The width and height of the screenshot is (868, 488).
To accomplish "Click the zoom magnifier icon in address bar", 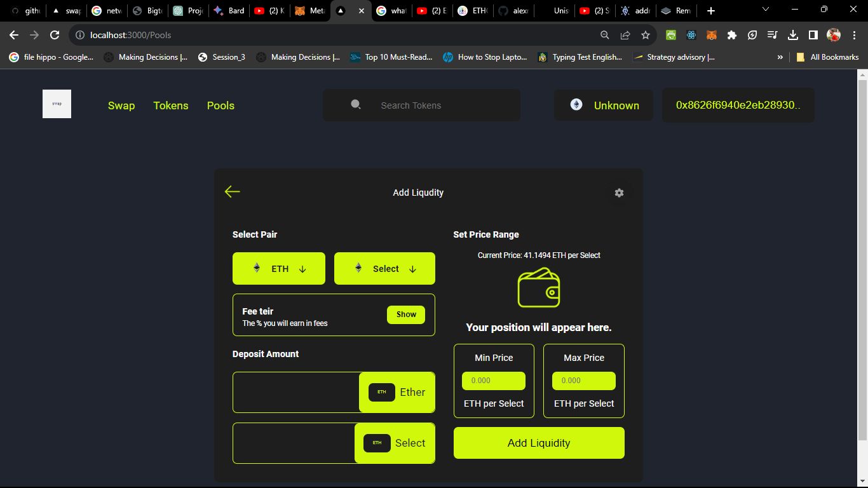I will point(605,35).
